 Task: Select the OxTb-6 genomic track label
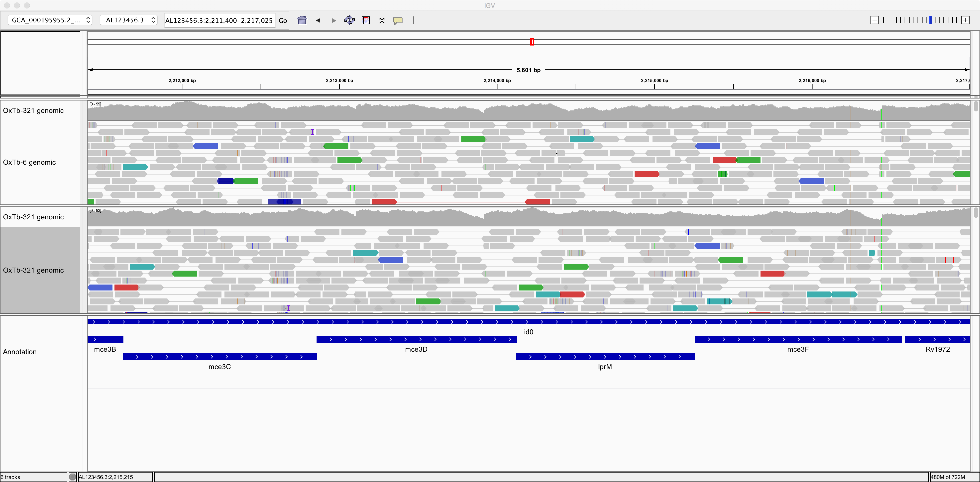click(x=29, y=162)
